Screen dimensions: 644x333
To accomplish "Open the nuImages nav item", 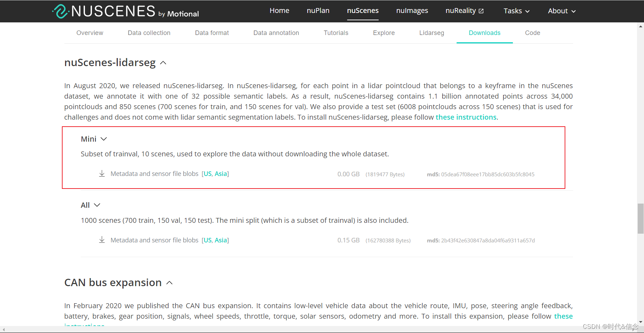I will tap(412, 11).
